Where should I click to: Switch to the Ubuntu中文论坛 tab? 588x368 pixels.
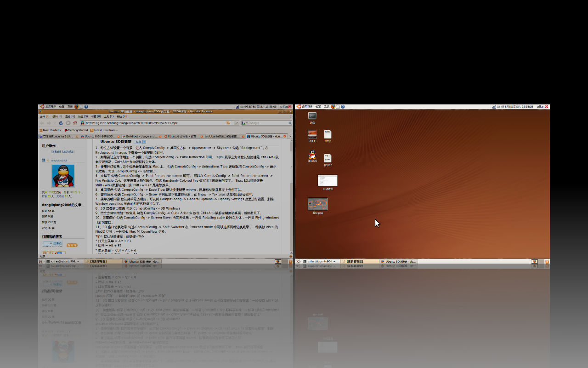pyautogui.click(x=183, y=136)
